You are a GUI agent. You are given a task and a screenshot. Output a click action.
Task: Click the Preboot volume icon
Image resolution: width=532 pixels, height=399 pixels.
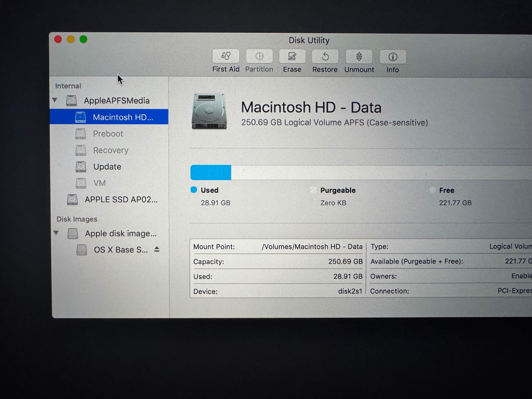(81, 134)
